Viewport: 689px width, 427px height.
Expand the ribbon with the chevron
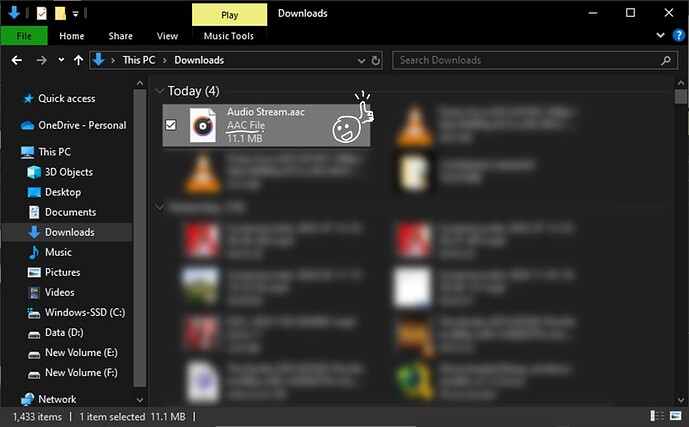(x=661, y=36)
